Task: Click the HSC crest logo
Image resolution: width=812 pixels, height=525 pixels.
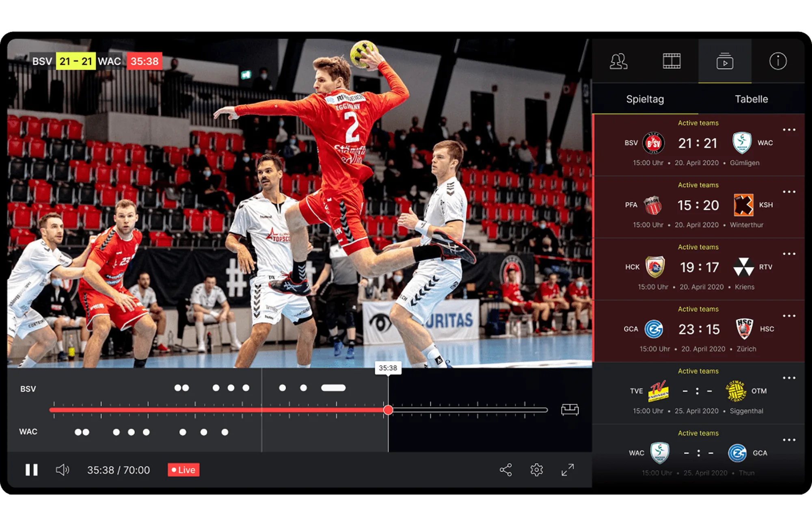Action: coord(744,329)
